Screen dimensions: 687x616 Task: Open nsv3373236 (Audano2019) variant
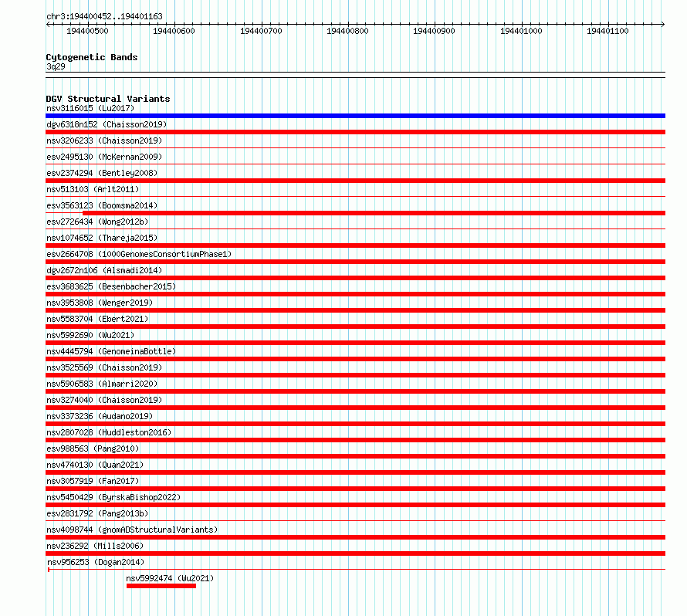point(100,416)
